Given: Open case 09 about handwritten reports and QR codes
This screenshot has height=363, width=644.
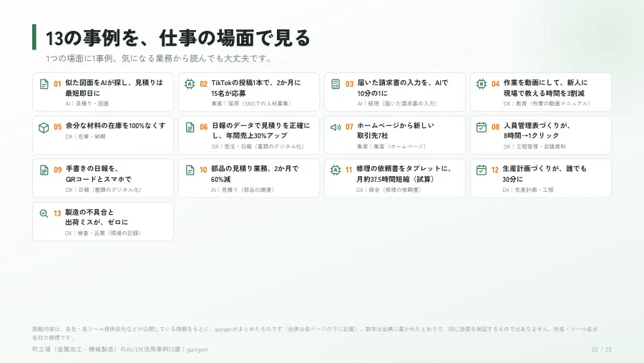Looking at the screenshot, I should pyautogui.click(x=103, y=178).
